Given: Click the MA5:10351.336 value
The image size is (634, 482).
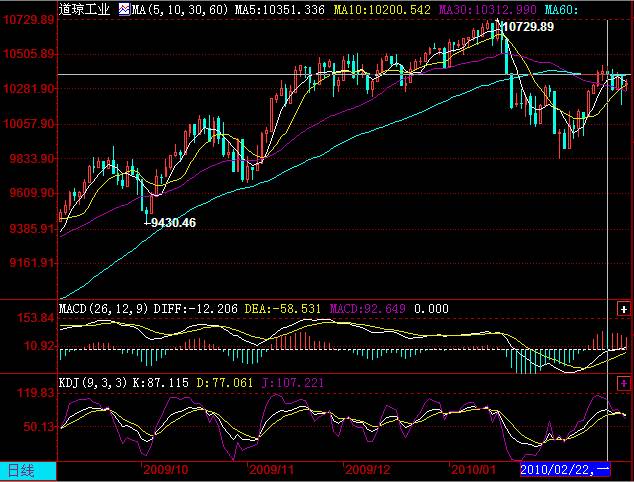Looking at the screenshot, I should pyautogui.click(x=280, y=9).
